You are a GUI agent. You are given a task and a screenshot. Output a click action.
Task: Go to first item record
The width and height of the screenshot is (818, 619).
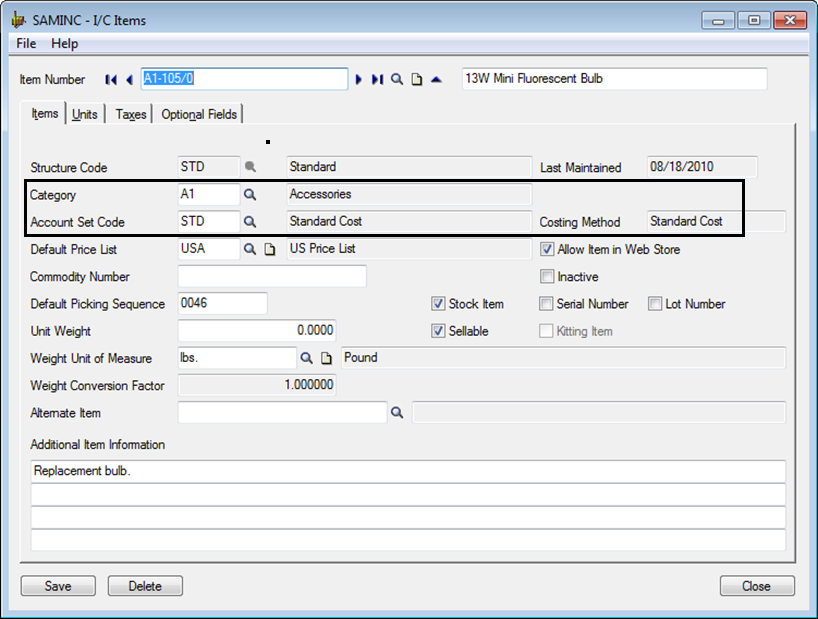tap(111, 79)
